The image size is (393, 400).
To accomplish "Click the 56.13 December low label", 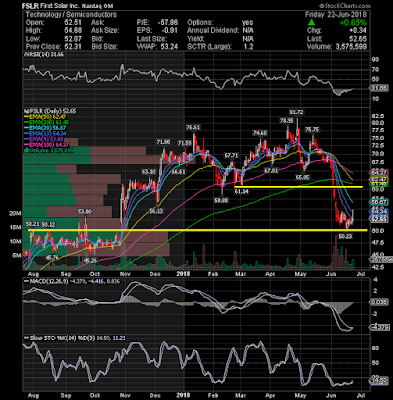I will (156, 211).
